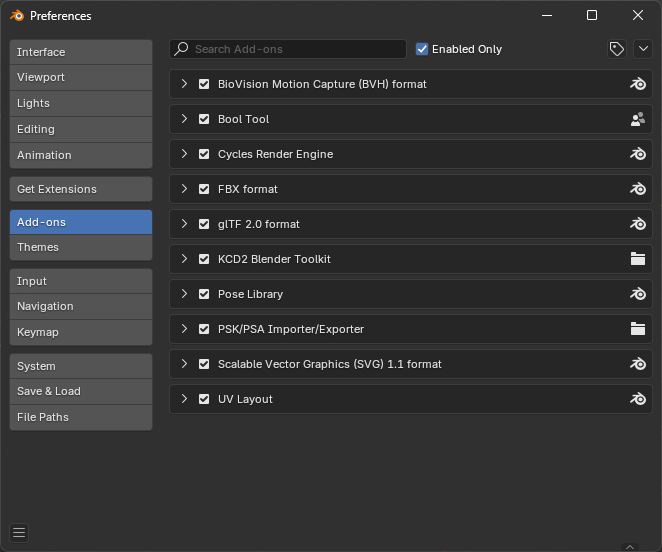Expand glTF 2.0 format details
Screen dimensions: 662x552
[x=184, y=224]
